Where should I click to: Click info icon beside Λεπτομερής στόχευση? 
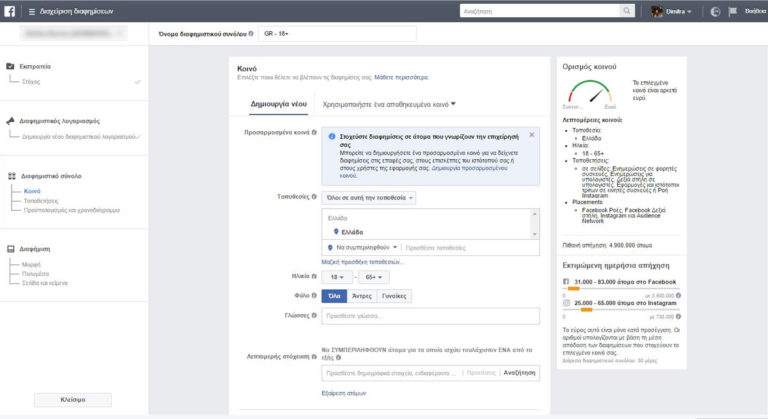click(314, 357)
